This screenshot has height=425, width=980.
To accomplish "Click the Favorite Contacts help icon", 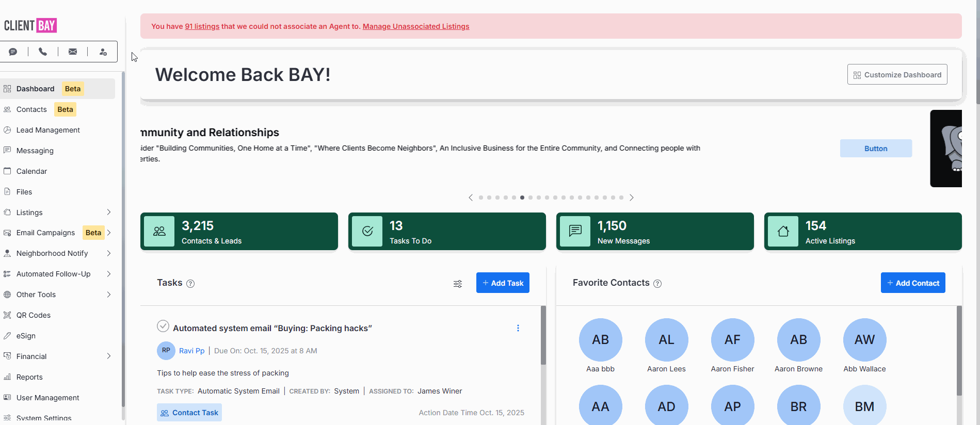I will [x=657, y=284].
